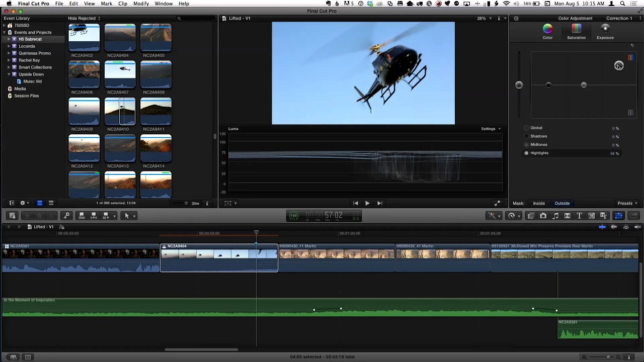644x362 pixels.
Task: Collapse the Upside Down event
Action: tap(9, 74)
